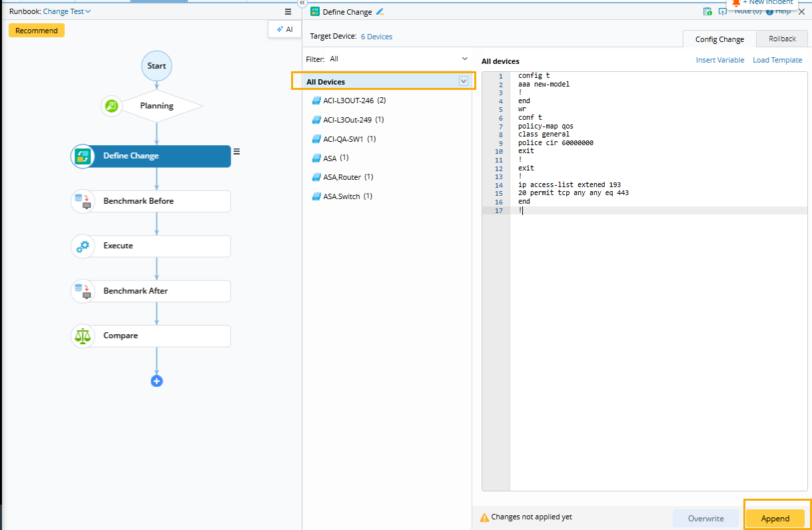Click the Insert Variable link

(x=719, y=60)
